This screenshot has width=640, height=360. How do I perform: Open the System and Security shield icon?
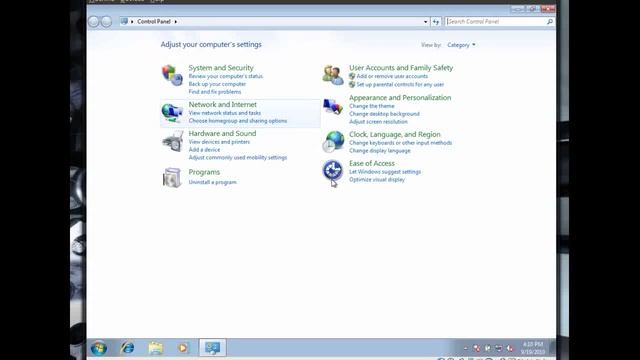(172, 75)
